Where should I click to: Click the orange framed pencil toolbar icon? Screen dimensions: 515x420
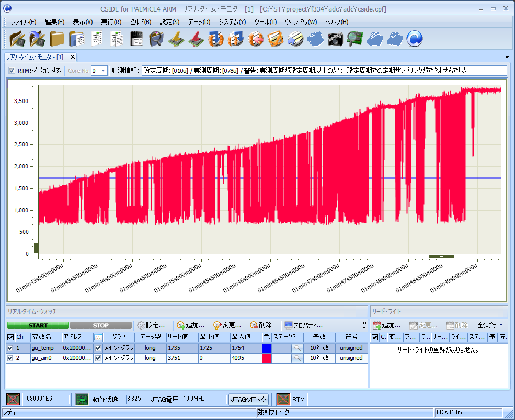(275, 39)
